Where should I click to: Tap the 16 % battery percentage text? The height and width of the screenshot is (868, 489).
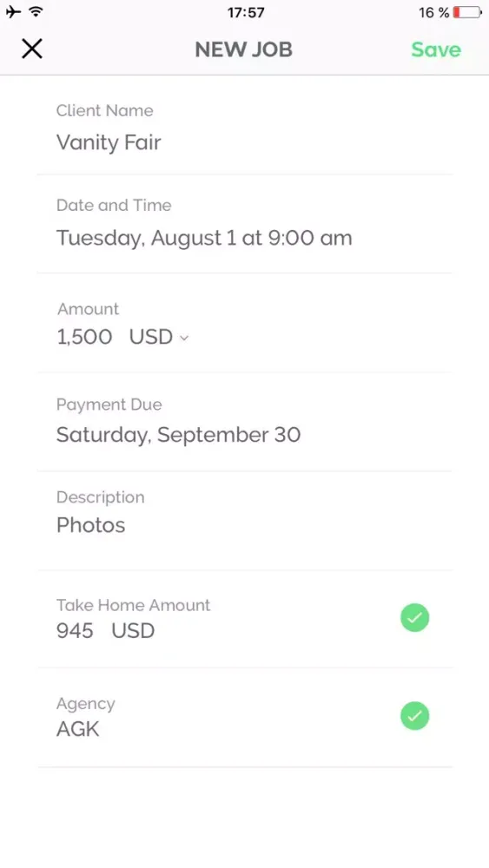[x=434, y=12]
